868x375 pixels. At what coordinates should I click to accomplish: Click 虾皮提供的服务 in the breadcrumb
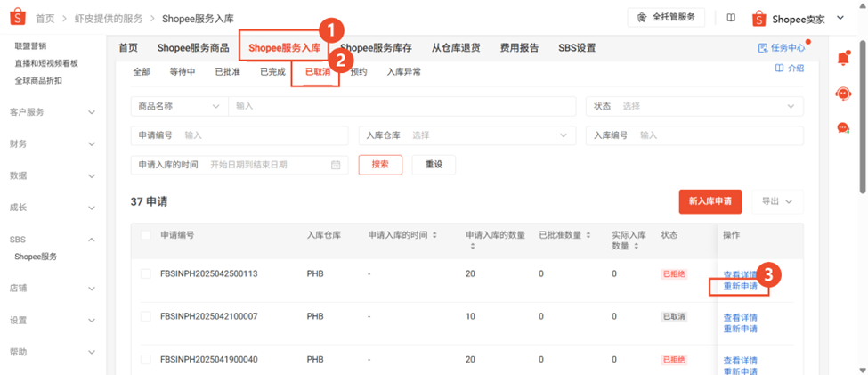(x=109, y=19)
